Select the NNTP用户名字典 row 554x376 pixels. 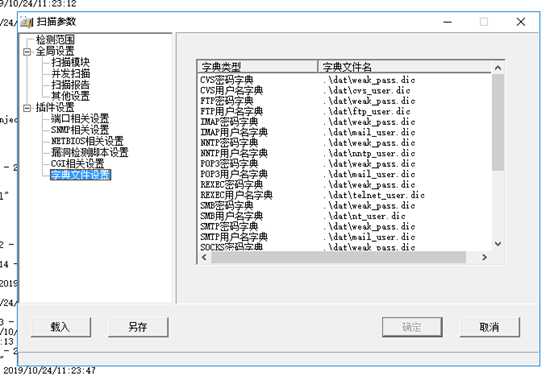pyautogui.click(x=344, y=153)
